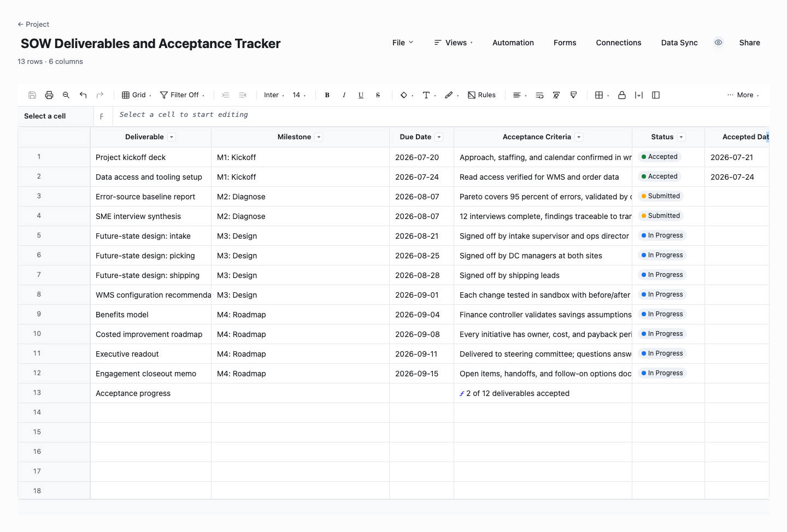Screen dimensions: 787x532
Task: Toggle underline formatting
Action: (361, 95)
